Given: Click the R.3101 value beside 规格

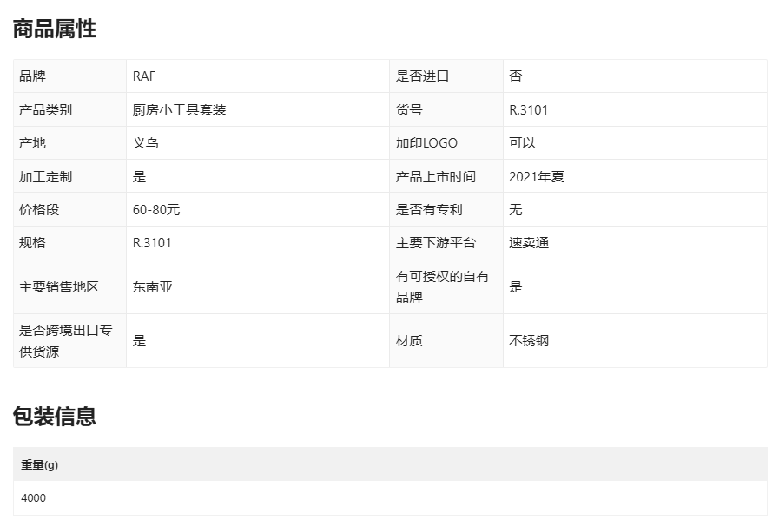Looking at the screenshot, I should [152, 243].
